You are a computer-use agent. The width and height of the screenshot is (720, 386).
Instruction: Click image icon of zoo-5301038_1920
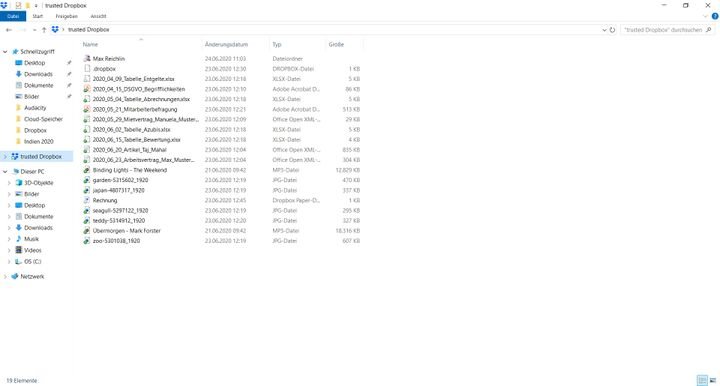(x=87, y=240)
